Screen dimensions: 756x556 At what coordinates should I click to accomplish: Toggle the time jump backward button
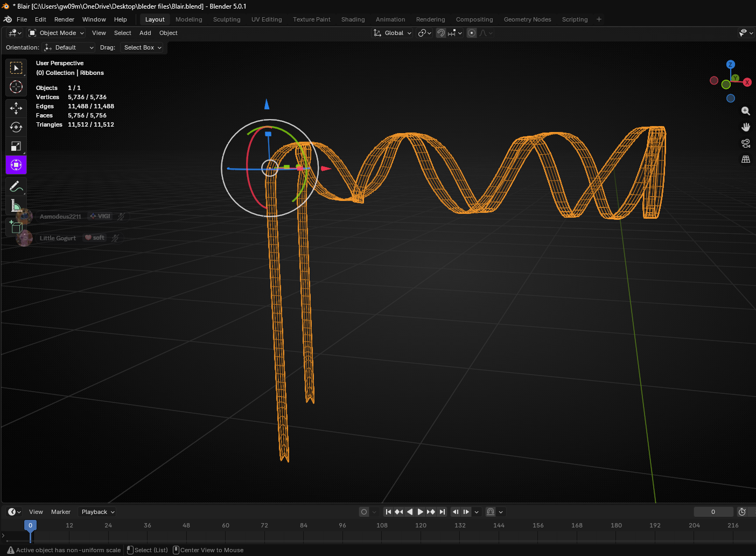click(456, 512)
